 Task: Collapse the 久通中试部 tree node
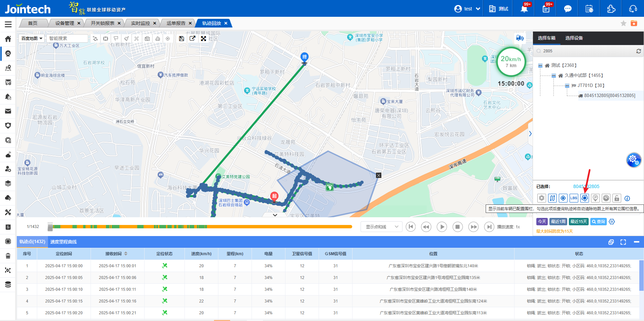click(554, 76)
